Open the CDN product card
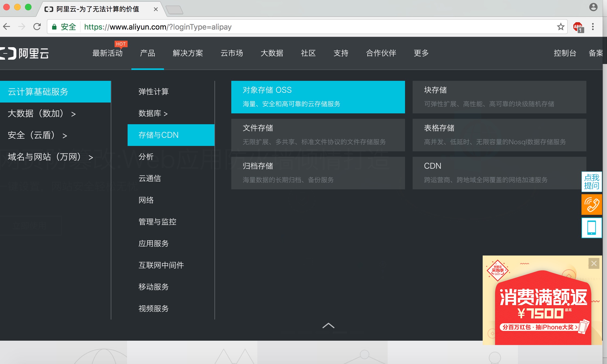Screen dimensions: 607x364 click(499, 173)
